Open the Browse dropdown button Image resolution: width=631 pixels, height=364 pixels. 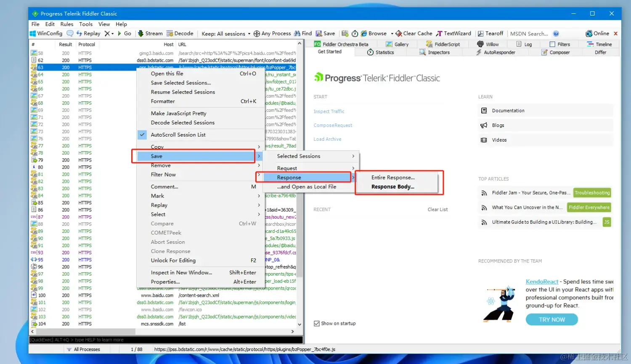tap(377, 34)
